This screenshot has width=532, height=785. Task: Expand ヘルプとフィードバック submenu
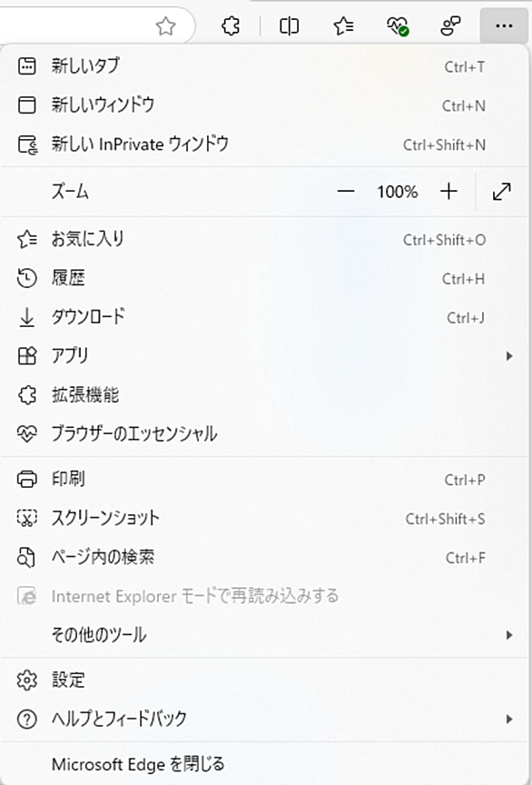point(265,719)
